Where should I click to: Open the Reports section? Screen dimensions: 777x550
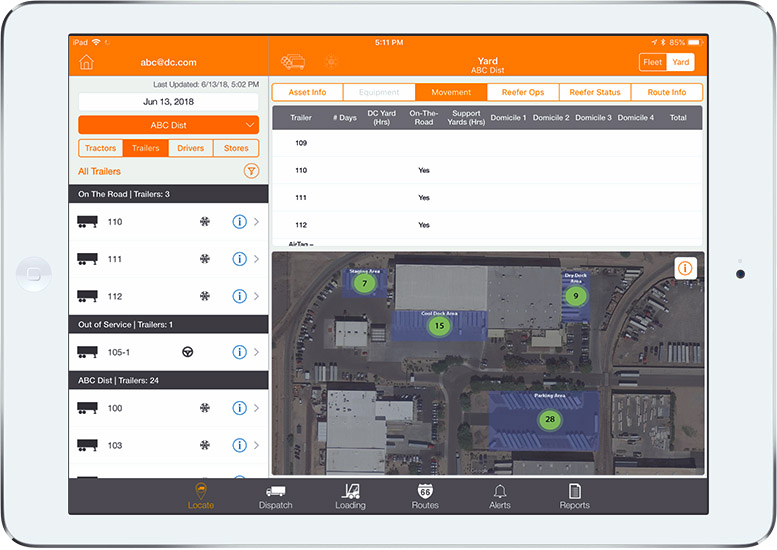coord(574,496)
